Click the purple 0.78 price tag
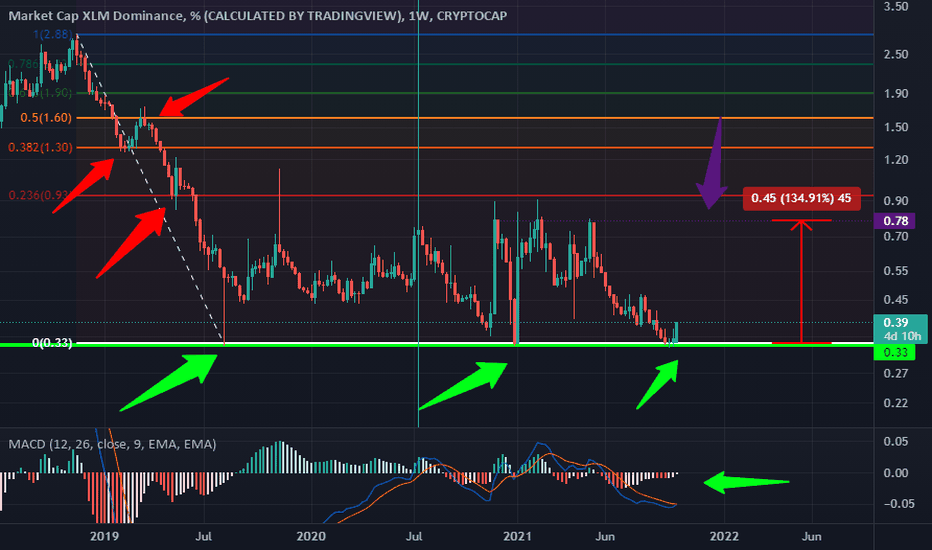Screen dimensions: 932x550 coord(896,221)
